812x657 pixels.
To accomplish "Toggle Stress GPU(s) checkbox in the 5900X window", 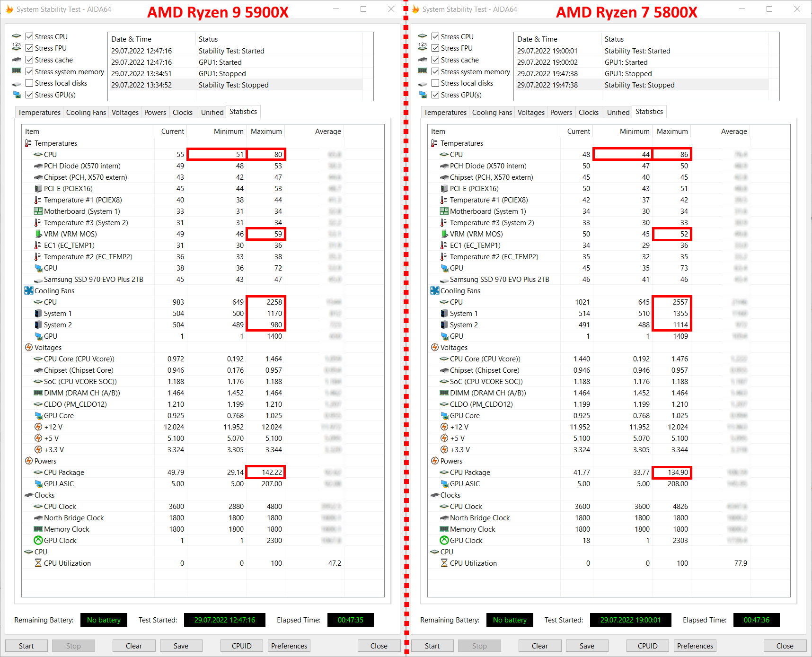I will (29, 95).
